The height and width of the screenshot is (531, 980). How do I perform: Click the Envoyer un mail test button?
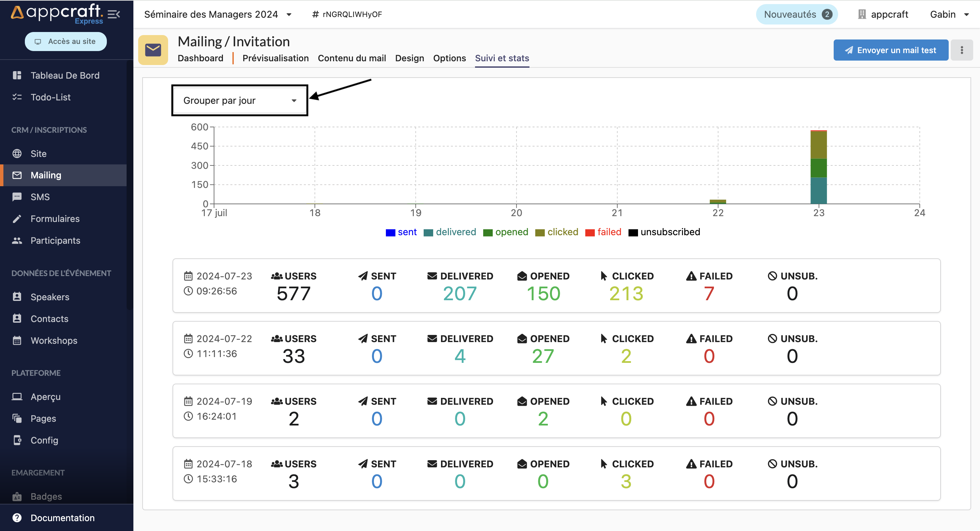pos(890,50)
